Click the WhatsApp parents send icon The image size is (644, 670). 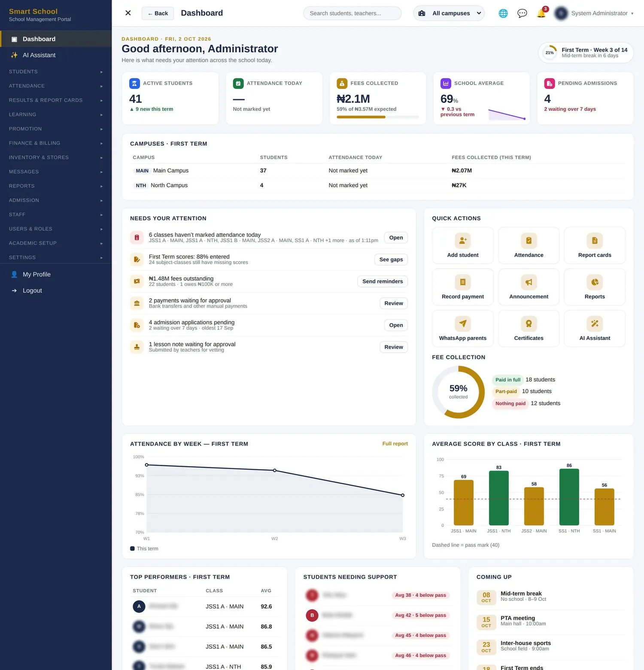coord(463,324)
